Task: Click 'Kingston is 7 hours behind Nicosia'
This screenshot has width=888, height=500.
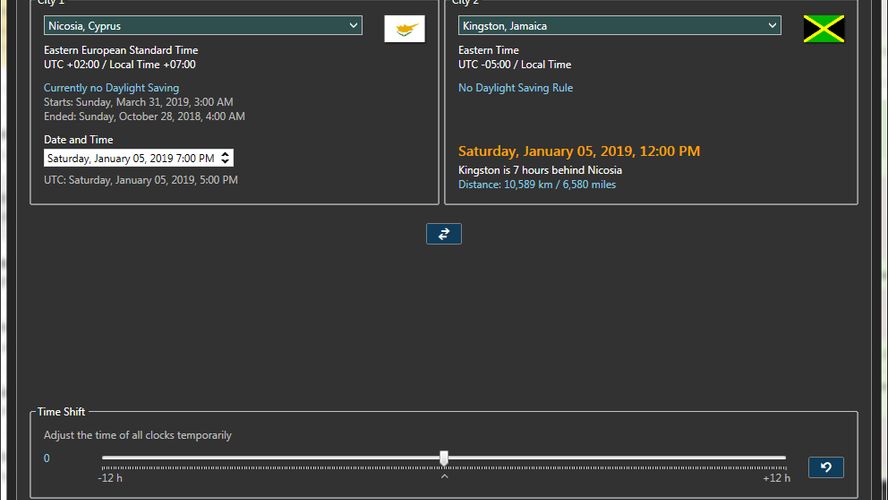Action: click(540, 170)
